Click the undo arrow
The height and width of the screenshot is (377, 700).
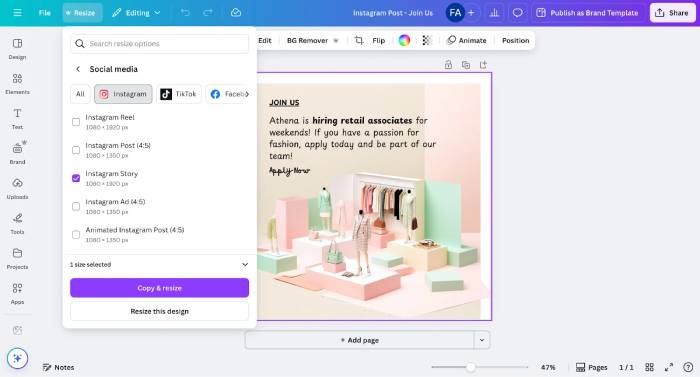point(185,13)
